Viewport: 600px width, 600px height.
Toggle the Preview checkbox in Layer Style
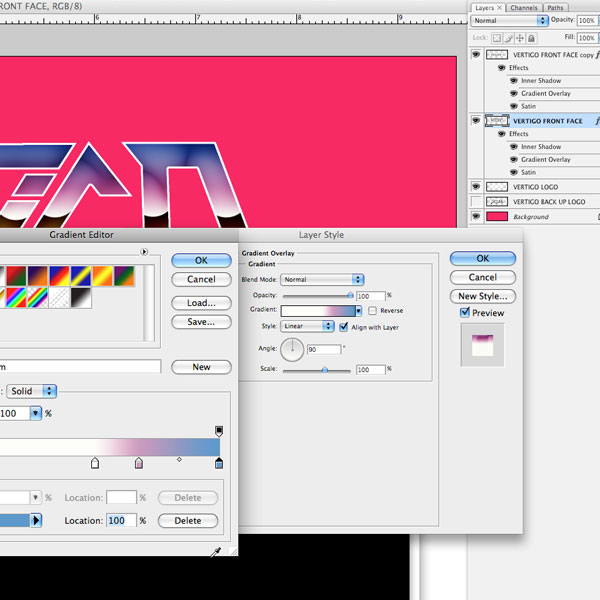click(x=464, y=313)
